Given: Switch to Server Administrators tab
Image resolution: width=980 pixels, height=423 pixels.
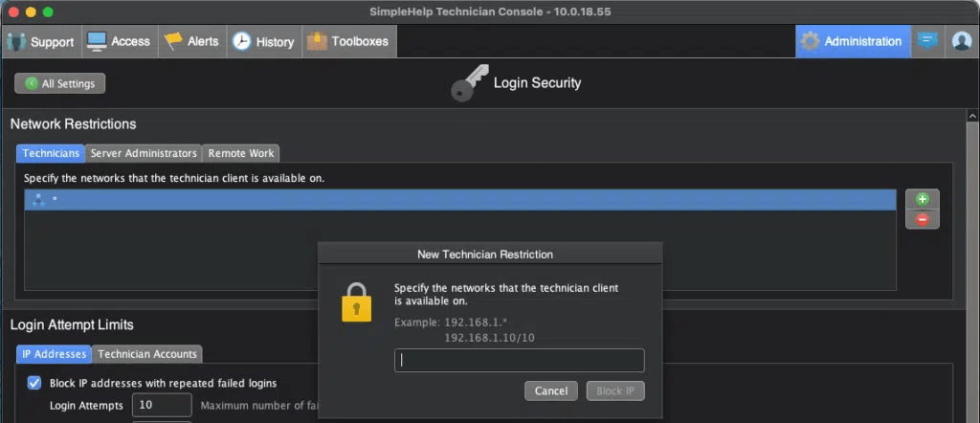Looking at the screenshot, I should (x=144, y=153).
